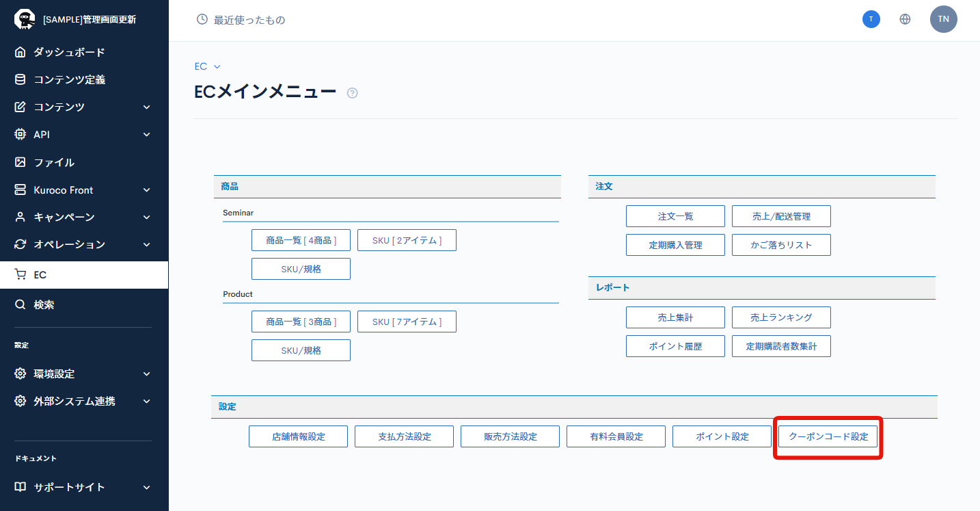
Task: Expand the Campaign menu chevron
Action: 146,217
